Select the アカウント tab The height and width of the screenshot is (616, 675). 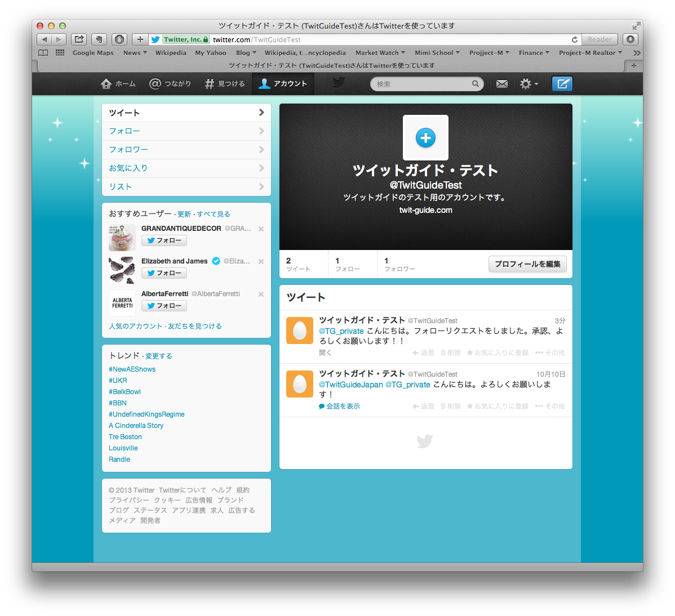(283, 84)
